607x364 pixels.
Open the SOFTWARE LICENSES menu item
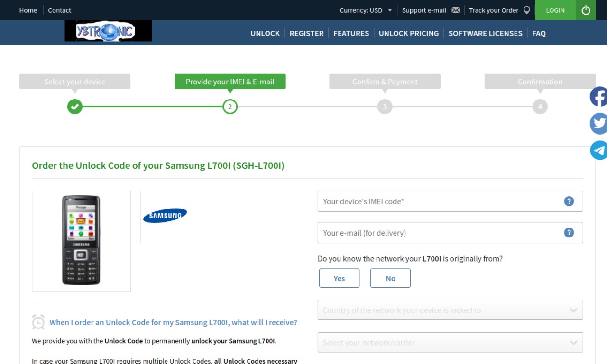click(485, 33)
